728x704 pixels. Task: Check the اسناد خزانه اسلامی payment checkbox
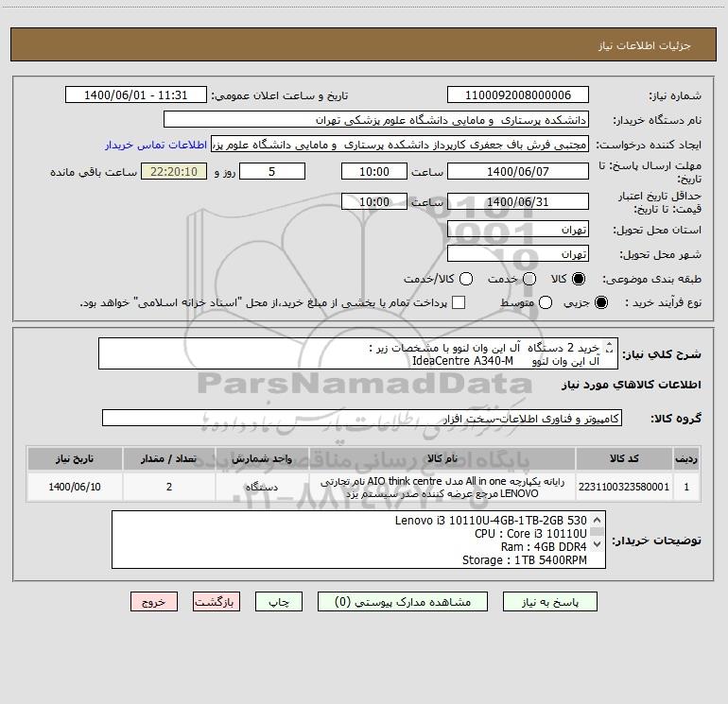pos(459,302)
